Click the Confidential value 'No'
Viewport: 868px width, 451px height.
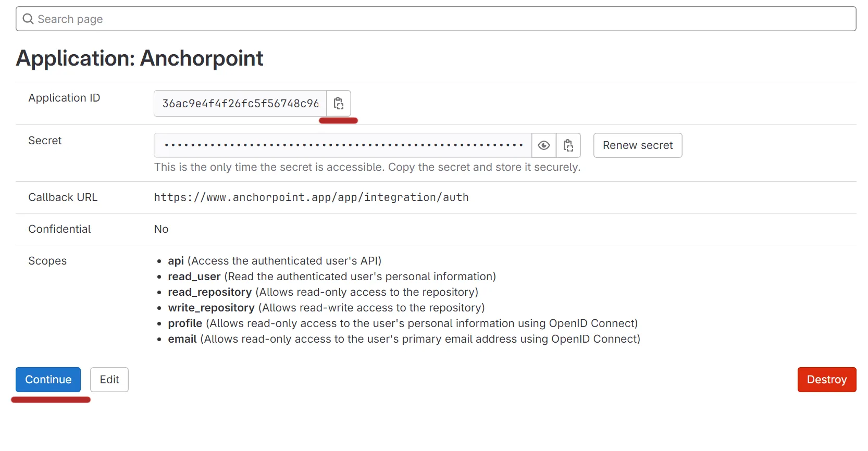pos(161,229)
